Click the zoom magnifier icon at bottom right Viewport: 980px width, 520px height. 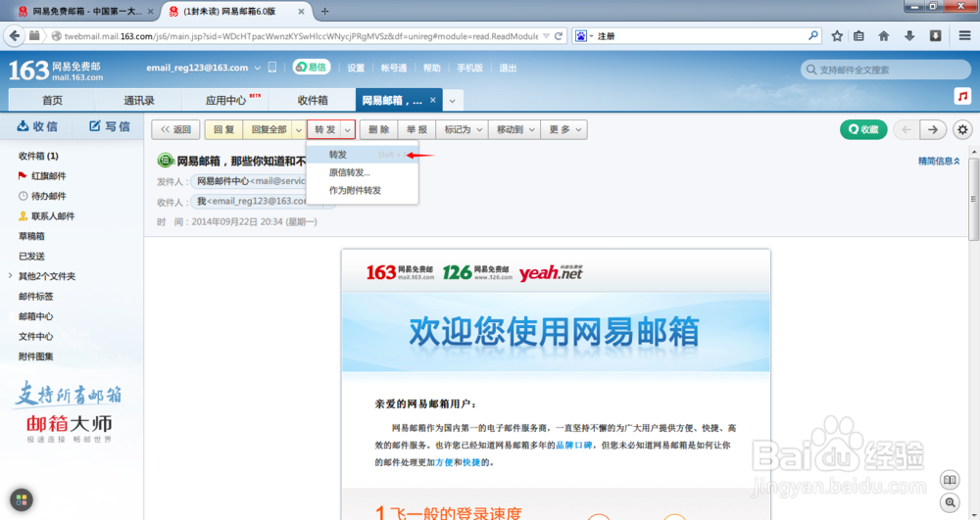tap(950, 502)
